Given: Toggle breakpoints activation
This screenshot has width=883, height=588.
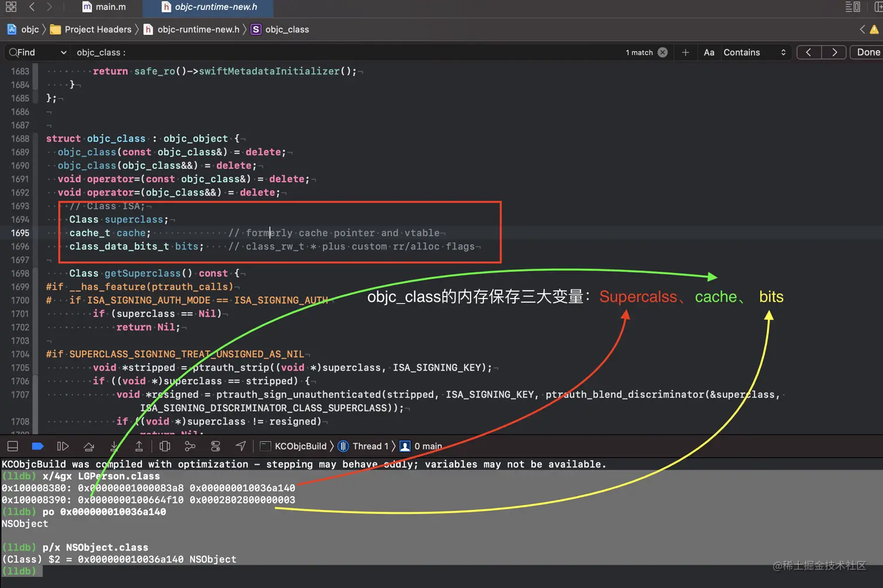Looking at the screenshot, I should 37,446.
